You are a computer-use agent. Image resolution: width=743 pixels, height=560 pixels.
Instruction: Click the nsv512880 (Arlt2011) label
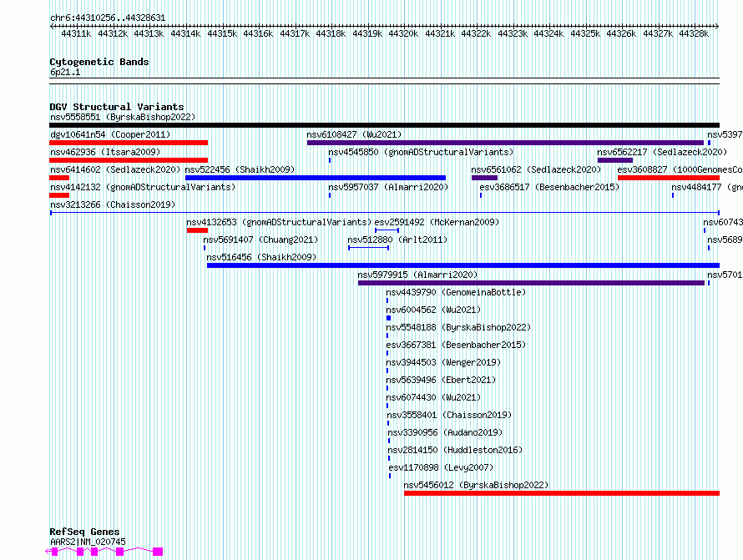(397, 240)
